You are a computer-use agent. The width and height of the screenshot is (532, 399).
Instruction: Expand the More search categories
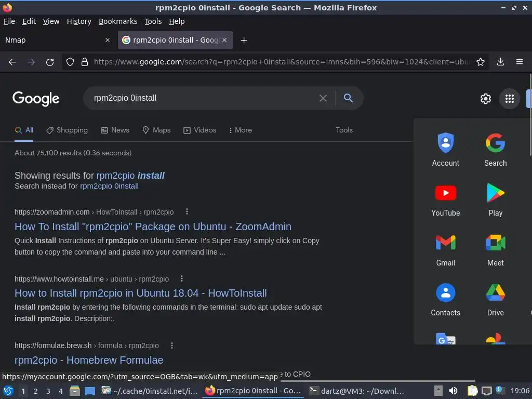241,130
